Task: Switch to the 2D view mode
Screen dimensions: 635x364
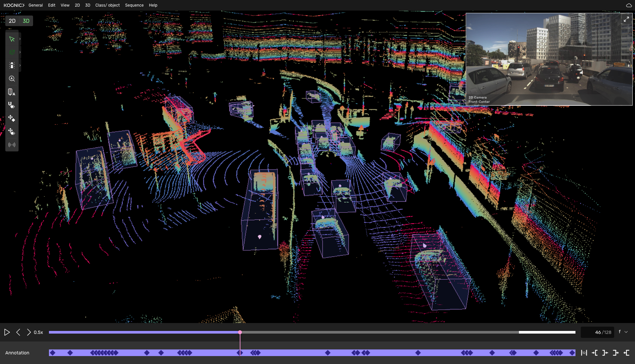Action: (x=12, y=21)
